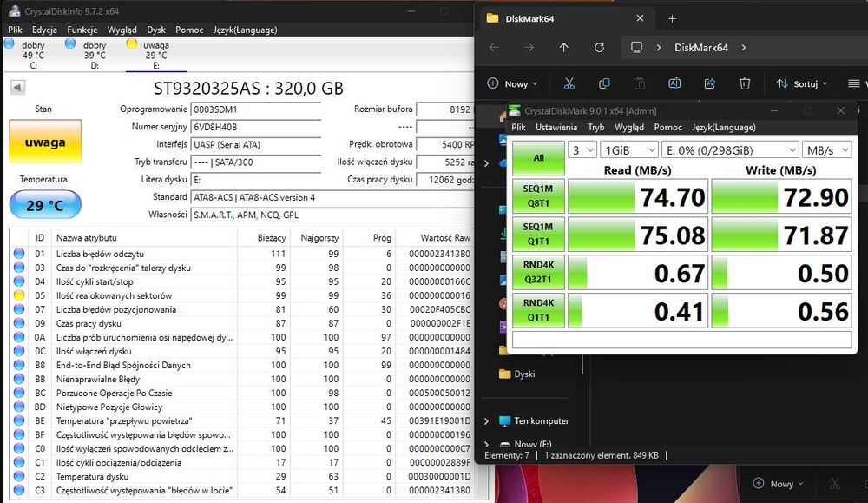Open Język(Language) menu in CrystalDiskInfo
The height and width of the screenshot is (503, 868).
(246, 30)
